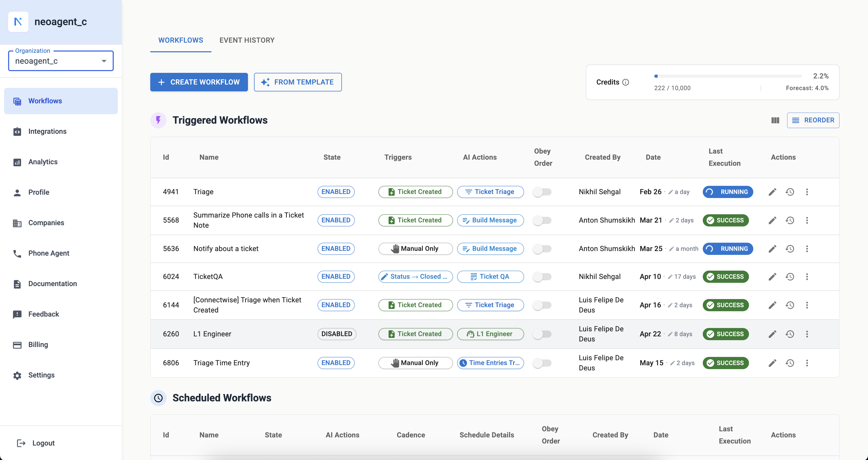Viewport: 868px width, 460px height.
Task: Switch to the Workflows tab
Action: pos(181,40)
